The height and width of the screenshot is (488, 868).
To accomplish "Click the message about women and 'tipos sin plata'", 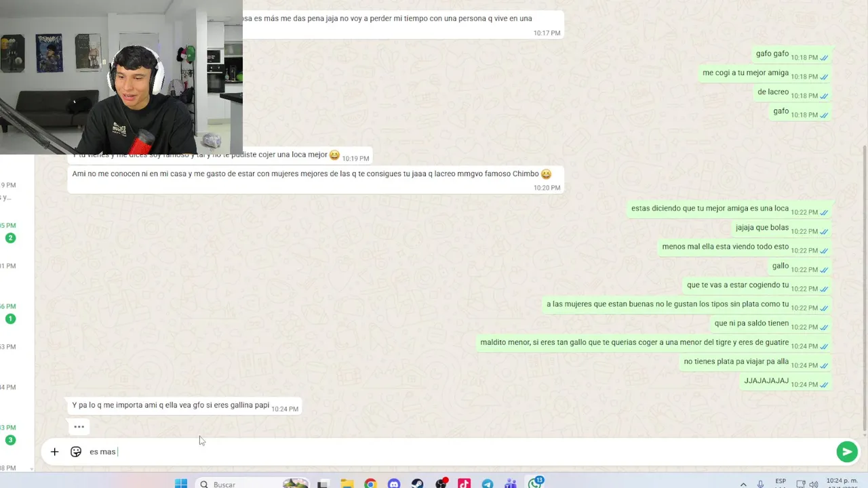I will tap(687, 304).
